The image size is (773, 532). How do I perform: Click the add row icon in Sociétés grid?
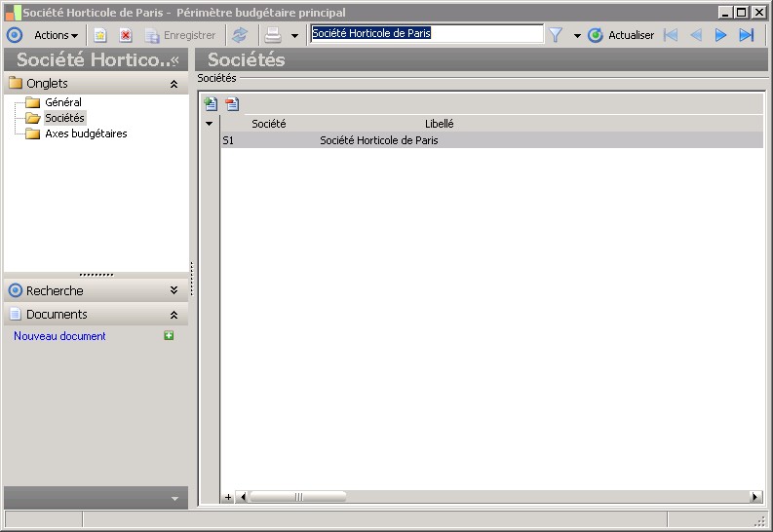(211, 103)
